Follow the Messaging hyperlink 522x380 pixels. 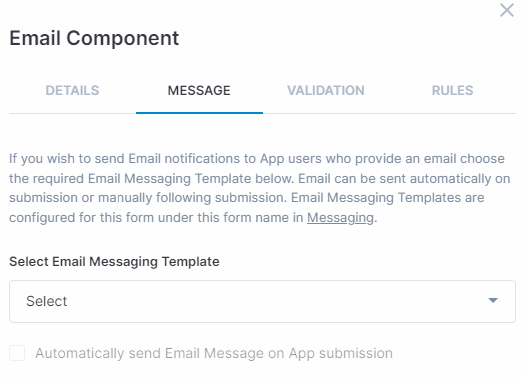340,218
